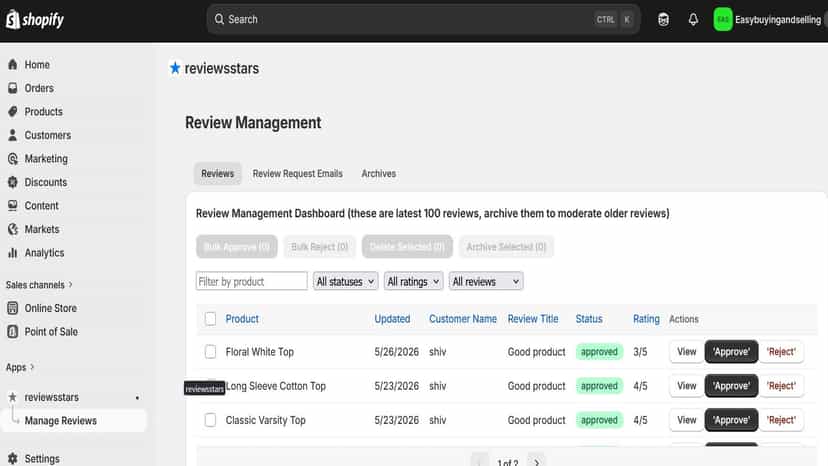Click the Filter by product field
828x466 pixels.
251,281
